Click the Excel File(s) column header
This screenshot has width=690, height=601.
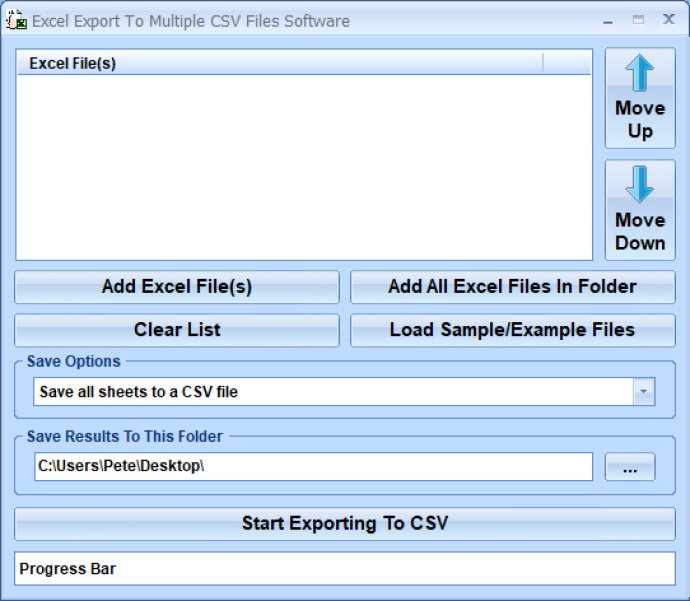click(280, 63)
